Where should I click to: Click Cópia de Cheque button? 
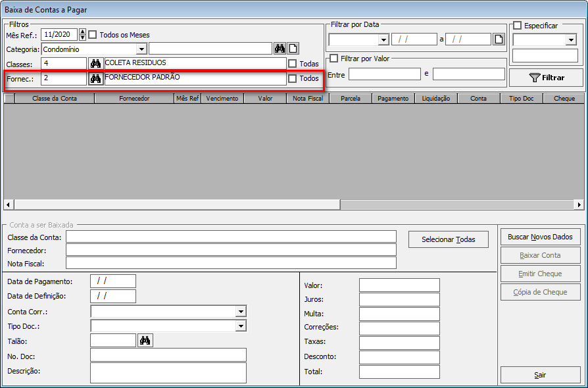pos(541,292)
